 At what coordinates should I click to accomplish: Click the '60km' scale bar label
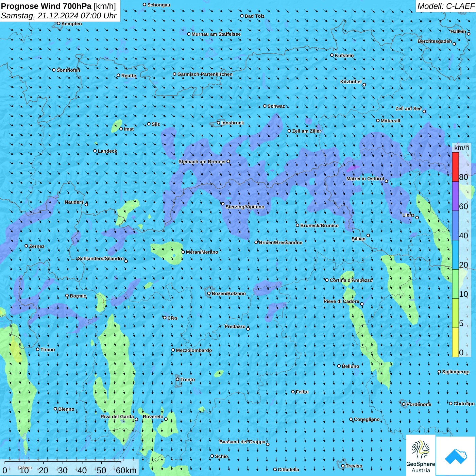point(126,470)
